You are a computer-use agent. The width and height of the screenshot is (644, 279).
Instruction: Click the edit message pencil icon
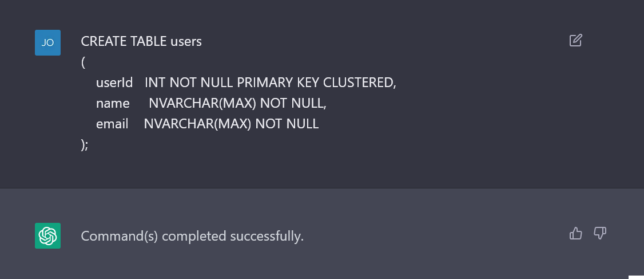(575, 40)
